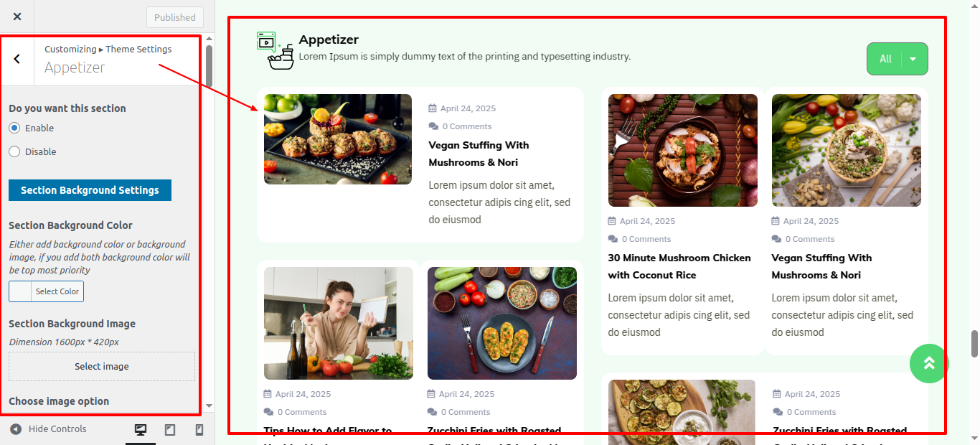Click the Appetizer section cooking icon
The width and height of the screenshot is (980, 445).
275,50
